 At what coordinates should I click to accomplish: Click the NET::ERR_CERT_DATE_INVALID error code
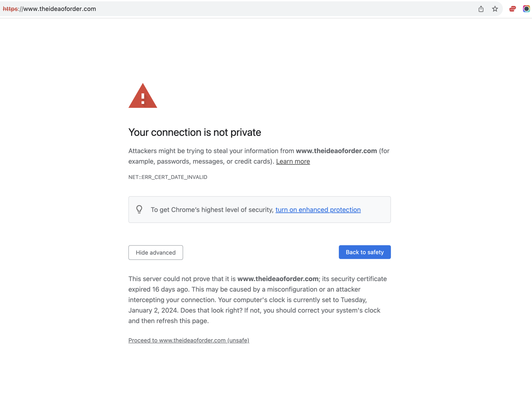(x=168, y=177)
